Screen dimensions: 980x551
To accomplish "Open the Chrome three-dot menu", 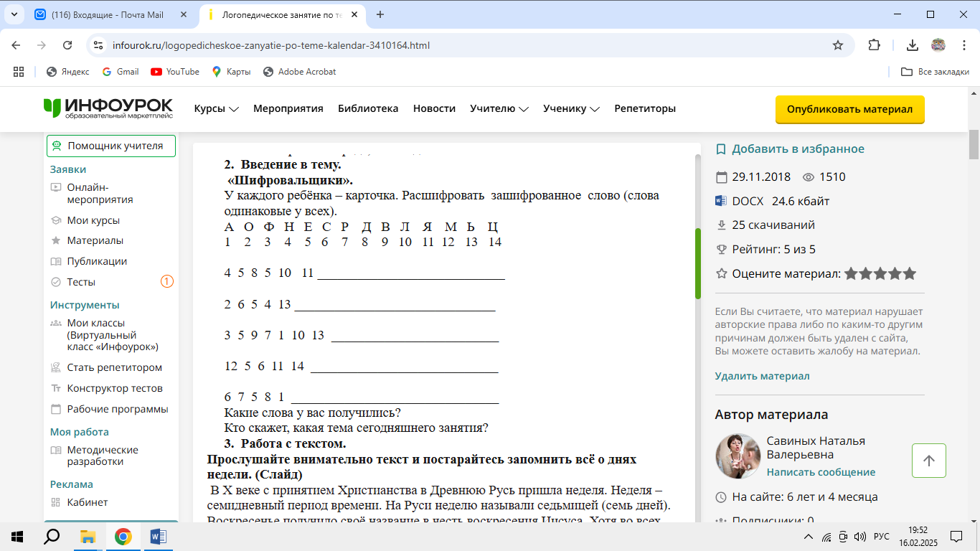I will pyautogui.click(x=963, y=45).
